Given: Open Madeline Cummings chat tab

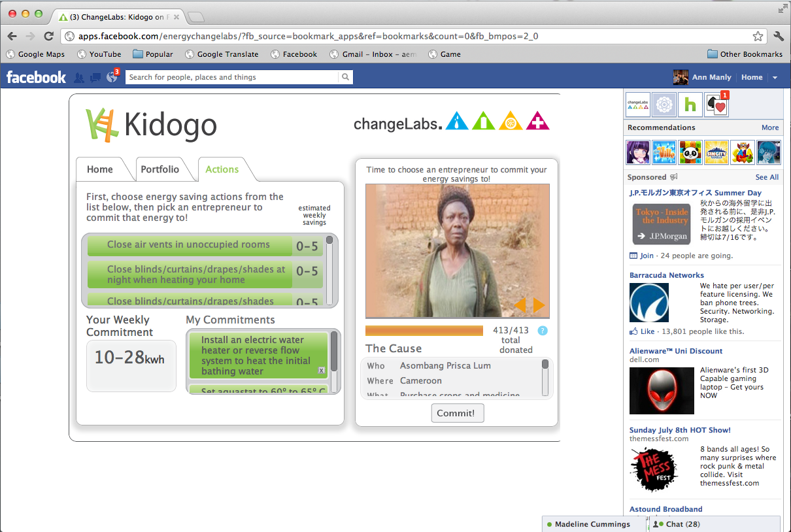Looking at the screenshot, I should point(595,524).
